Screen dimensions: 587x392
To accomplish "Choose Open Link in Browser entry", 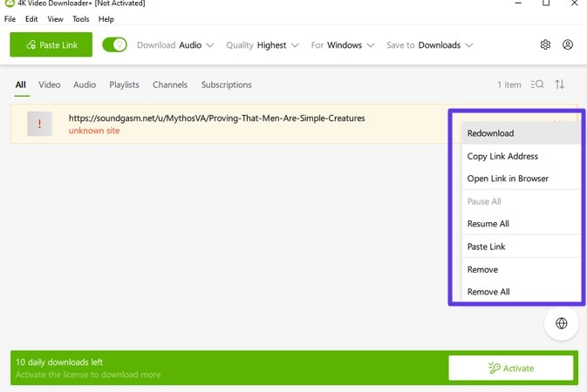I will point(521,179).
